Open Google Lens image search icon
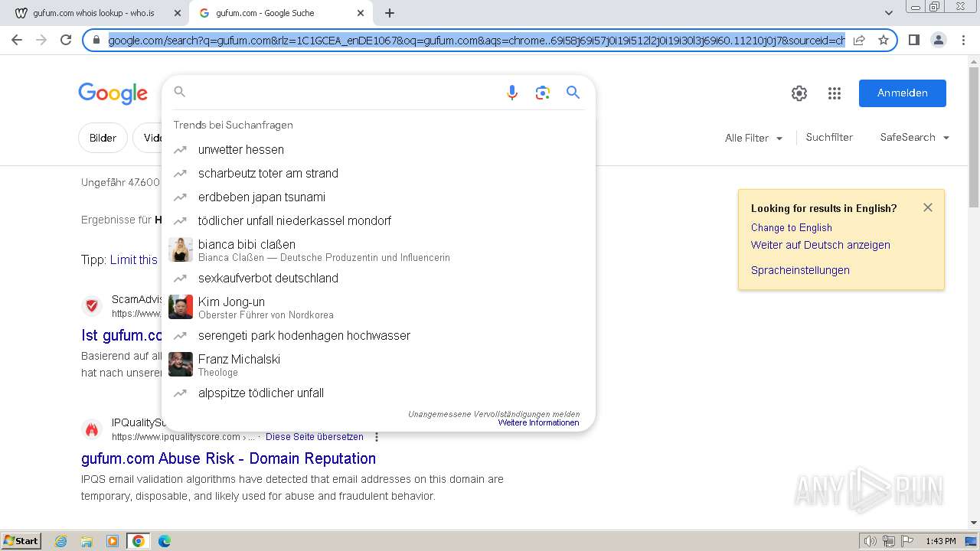Viewport: 980px width, 551px height. pos(543,93)
